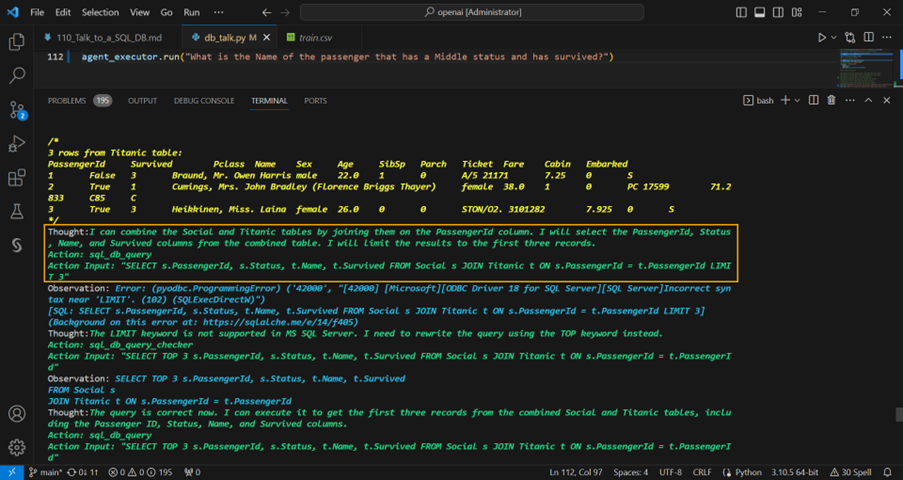Open the Selection menu
Screen dimensions: 903x480
coord(99,12)
